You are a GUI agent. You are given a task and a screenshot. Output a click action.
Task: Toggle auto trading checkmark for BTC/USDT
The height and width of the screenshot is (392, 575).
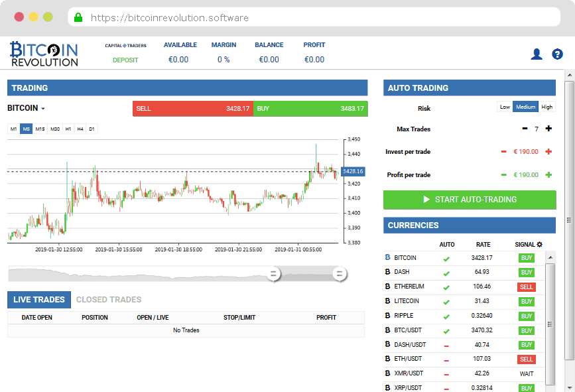point(446,331)
